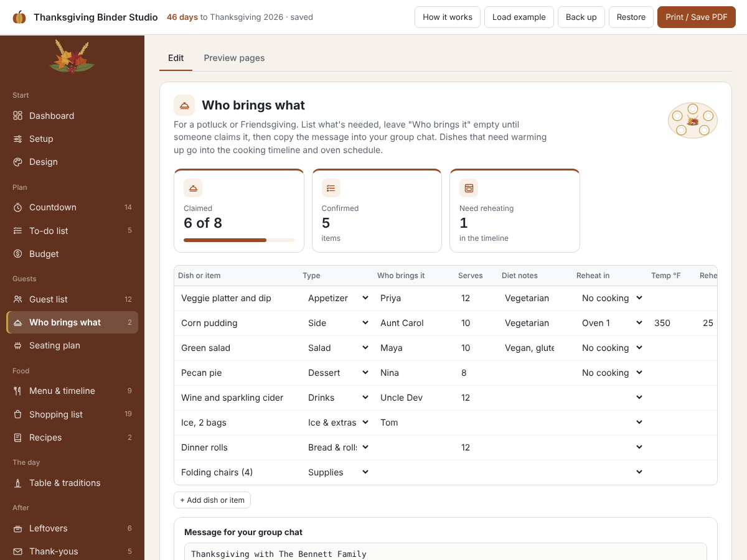Screen dimensions: 747x560
Task: Go to Seating plan page label
Action: pyautogui.click(x=55, y=345)
